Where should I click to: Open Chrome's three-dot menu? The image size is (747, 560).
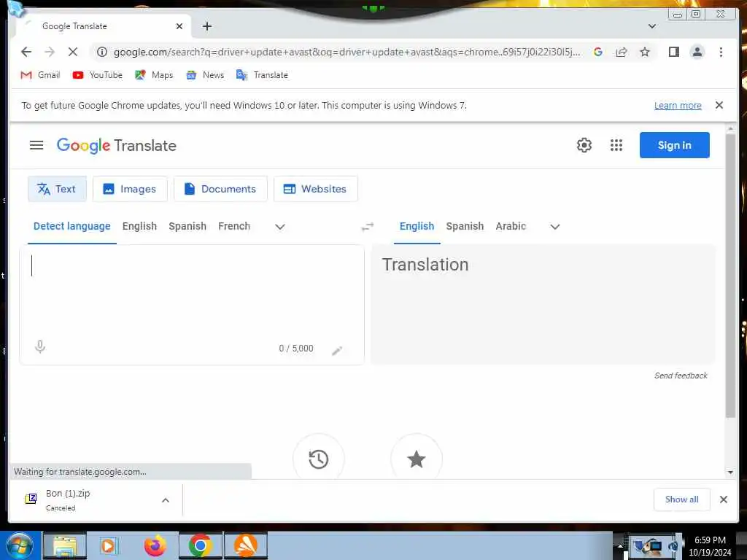tap(721, 52)
